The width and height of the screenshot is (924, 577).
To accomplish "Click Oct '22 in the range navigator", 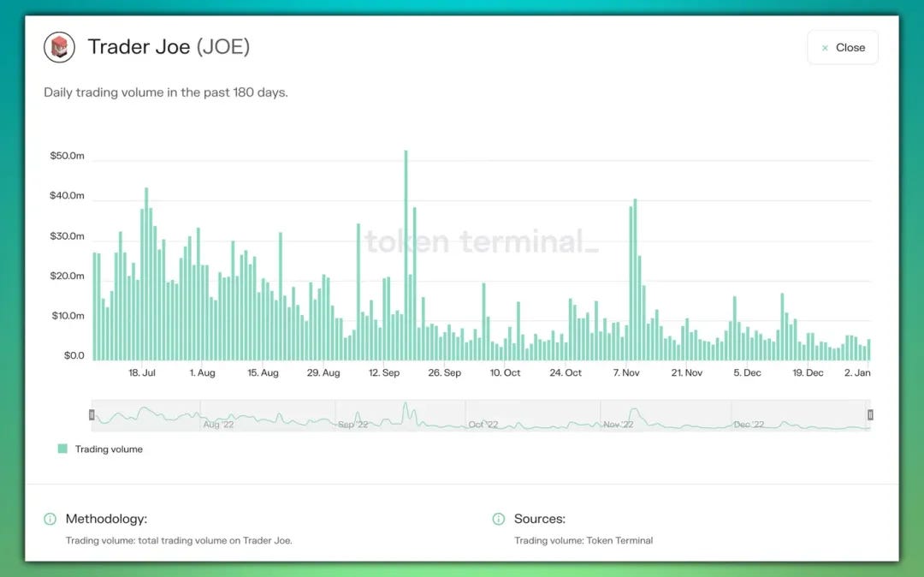I will click(x=483, y=425).
